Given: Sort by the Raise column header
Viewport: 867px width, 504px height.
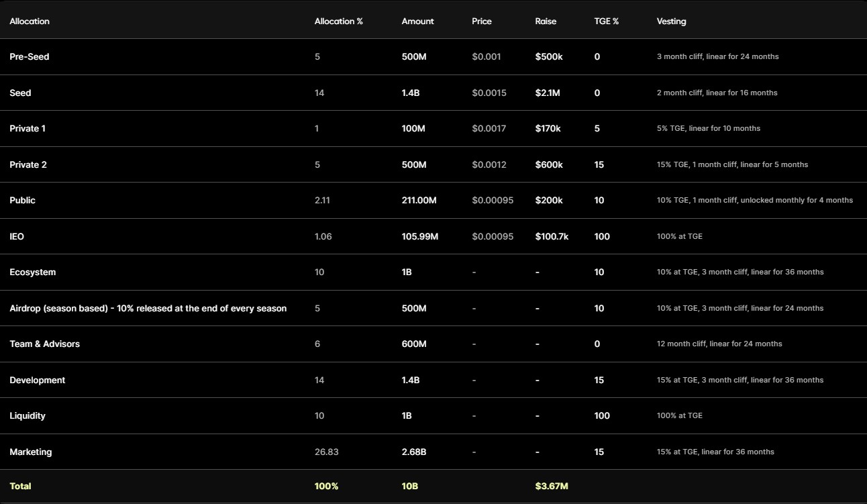Looking at the screenshot, I should tap(545, 21).
